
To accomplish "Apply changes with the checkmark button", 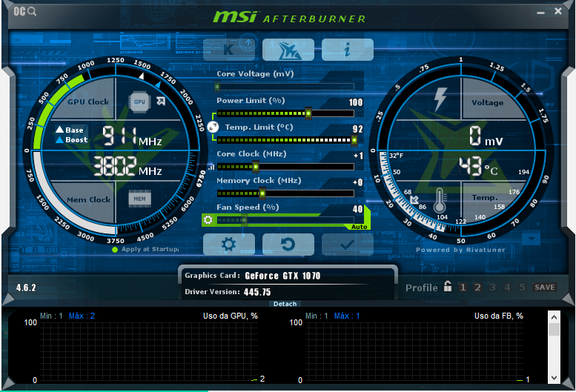I will pos(348,245).
